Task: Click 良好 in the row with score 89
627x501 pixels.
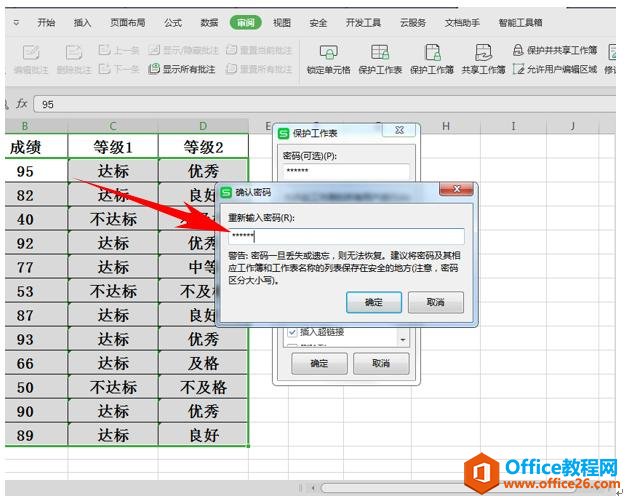Action: click(x=203, y=435)
